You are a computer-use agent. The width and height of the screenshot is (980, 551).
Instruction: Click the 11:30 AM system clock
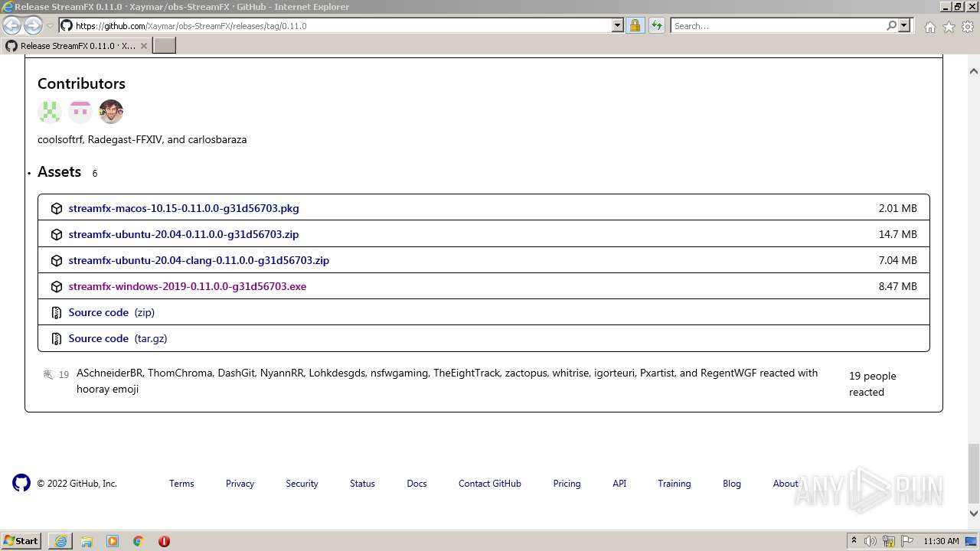click(x=941, y=541)
